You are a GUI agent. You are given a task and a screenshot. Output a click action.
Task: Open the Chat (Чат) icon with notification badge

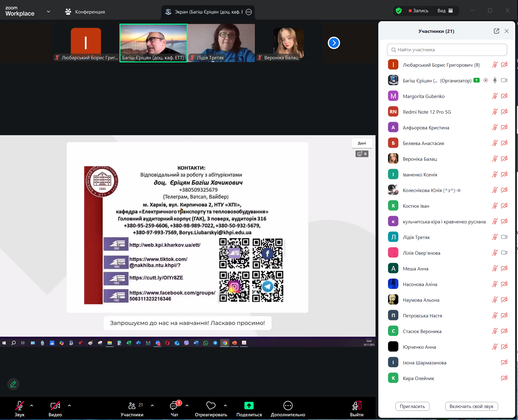[174, 406]
